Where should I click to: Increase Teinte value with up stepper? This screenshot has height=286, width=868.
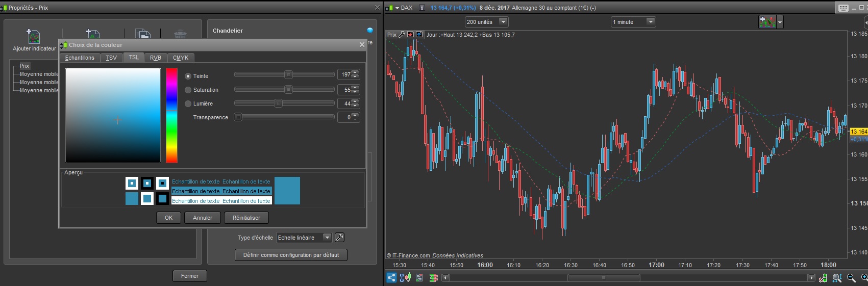click(x=356, y=72)
